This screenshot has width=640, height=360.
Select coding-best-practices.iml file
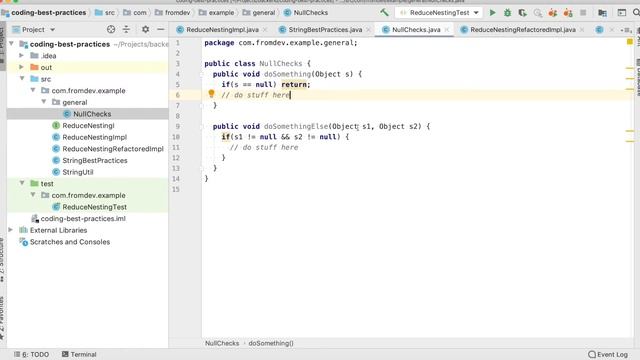click(x=83, y=218)
